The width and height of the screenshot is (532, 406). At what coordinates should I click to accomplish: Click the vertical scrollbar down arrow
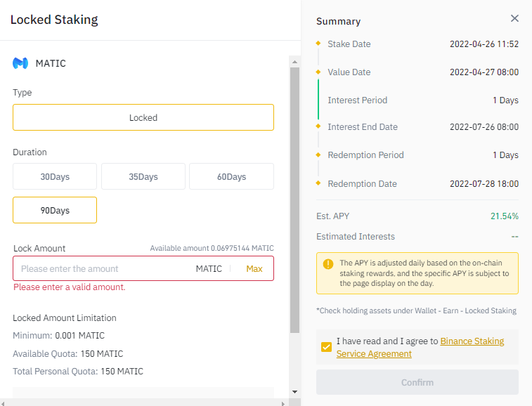[294, 392]
